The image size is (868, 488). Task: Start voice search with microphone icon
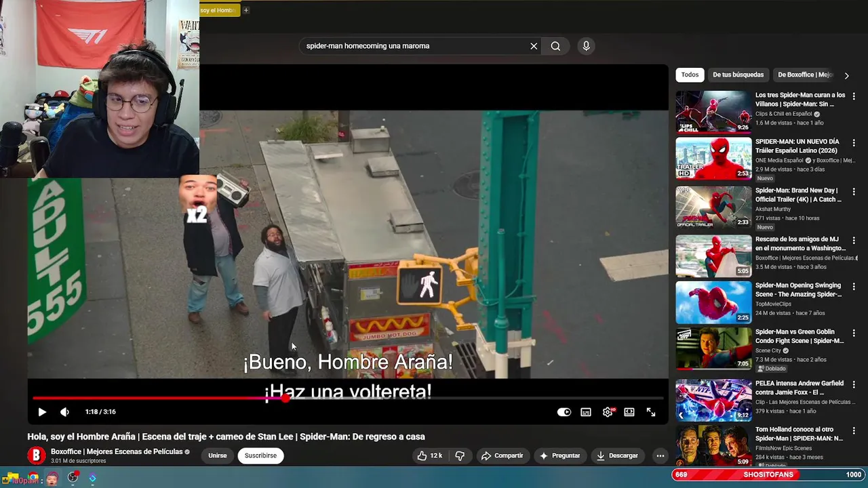click(x=587, y=46)
